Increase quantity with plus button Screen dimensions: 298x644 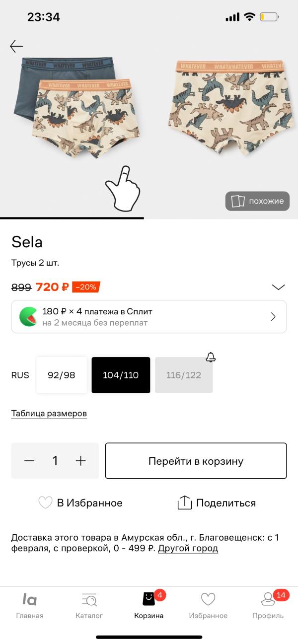pos(80,461)
